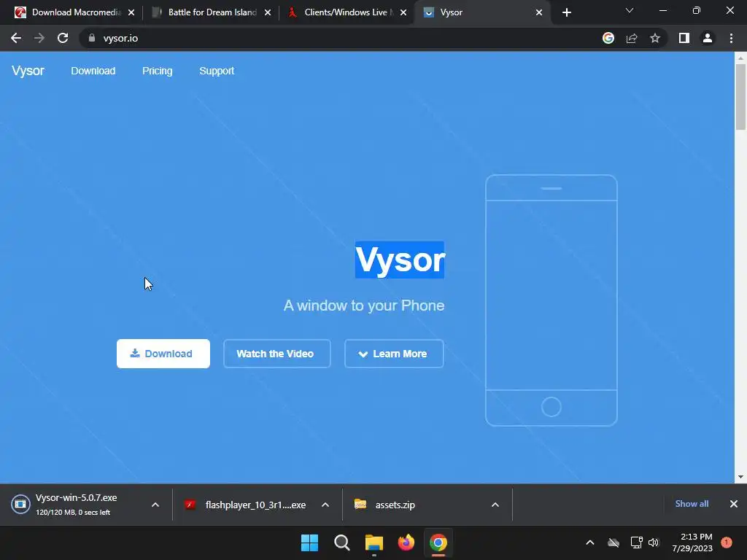Click the phone outline illustration

pyautogui.click(x=551, y=300)
